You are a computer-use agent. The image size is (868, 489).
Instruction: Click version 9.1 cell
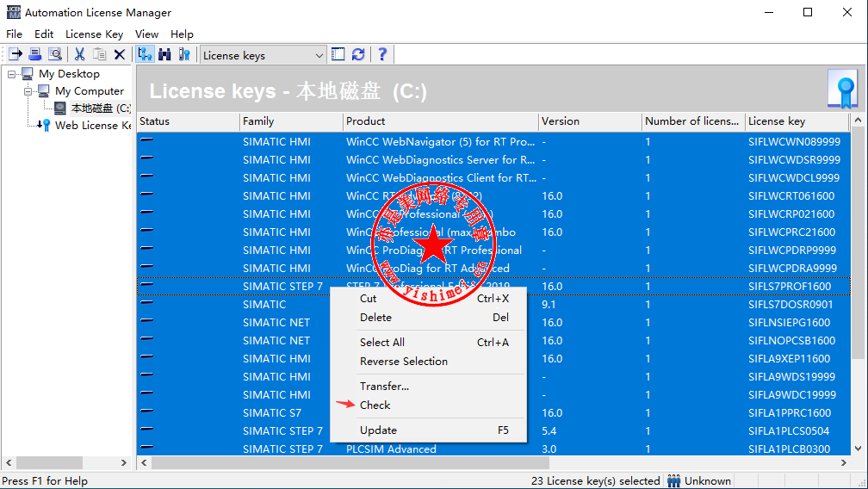[549, 305]
